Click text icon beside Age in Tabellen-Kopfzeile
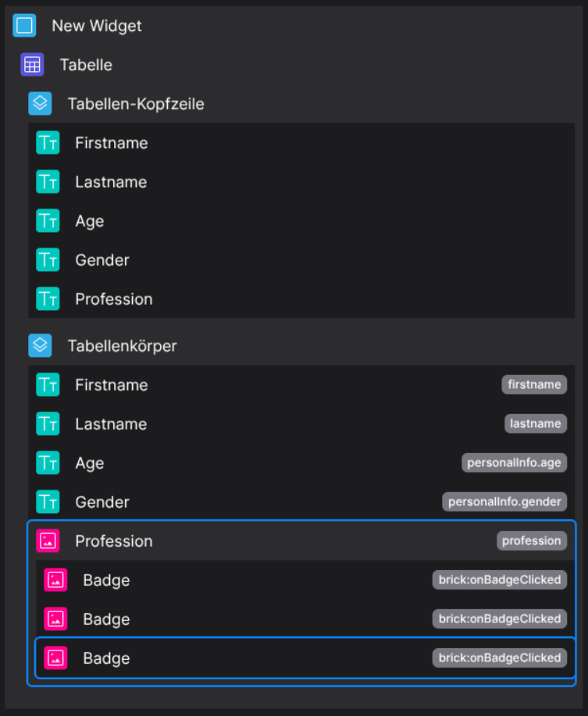Screen dimensions: 588x716 click(48, 221)
